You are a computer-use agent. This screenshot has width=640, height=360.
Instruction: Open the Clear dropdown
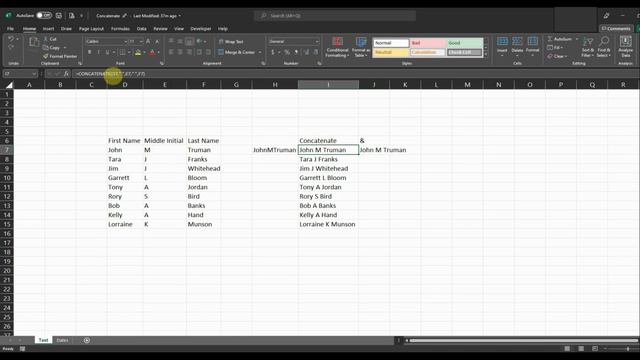557,56
